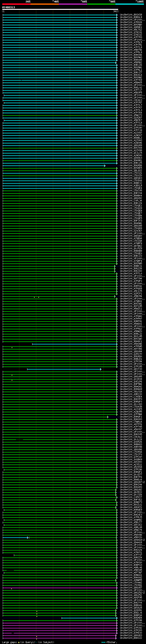The height and width of the screenshot is (644, 146).
Task: Click the =50char. scale legend
Action: tap(109, 642)
